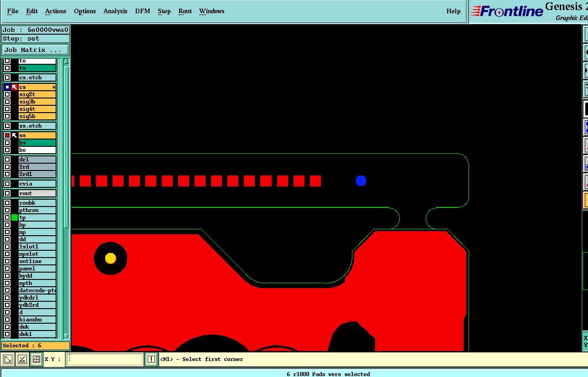The width and height of the screenshot is (588, 377).
Task: Toggle display checkbox for cvia layer
Action: pyautogui.click(x=7, y=184)
